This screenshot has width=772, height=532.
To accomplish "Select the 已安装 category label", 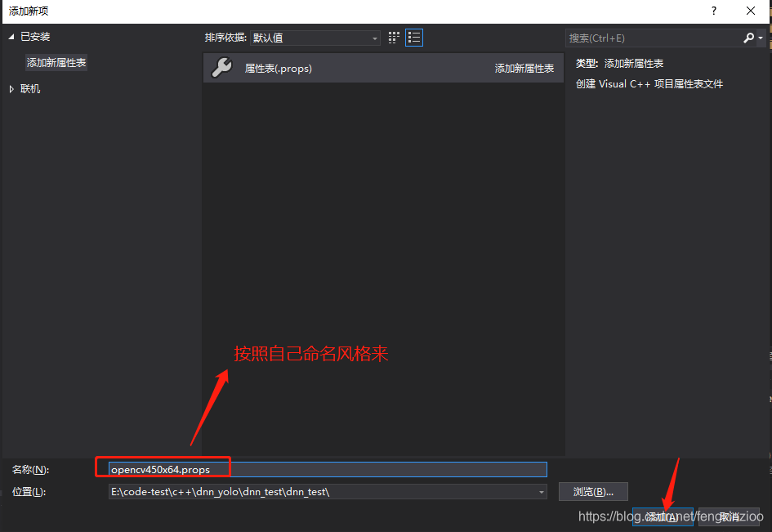I will pos(35,37).
